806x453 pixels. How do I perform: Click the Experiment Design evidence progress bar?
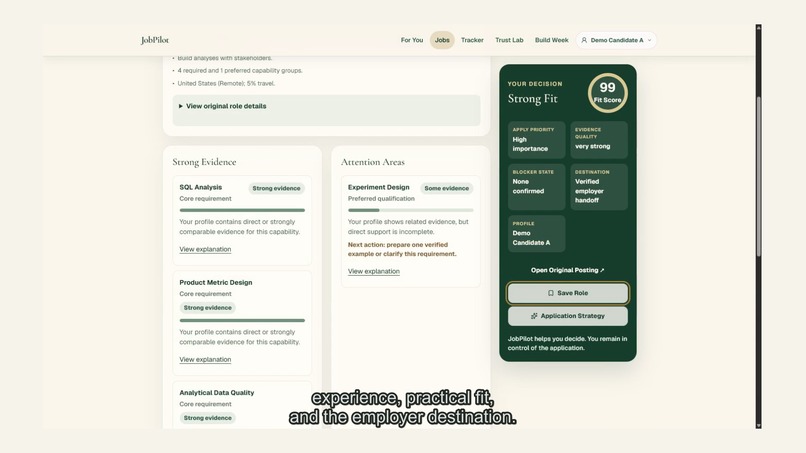(411, 210)
